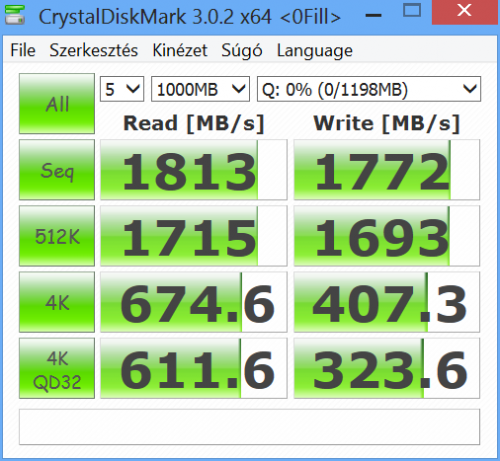
Task: Expand the drive selector showing Q: 0%
Action: (369, 89)
